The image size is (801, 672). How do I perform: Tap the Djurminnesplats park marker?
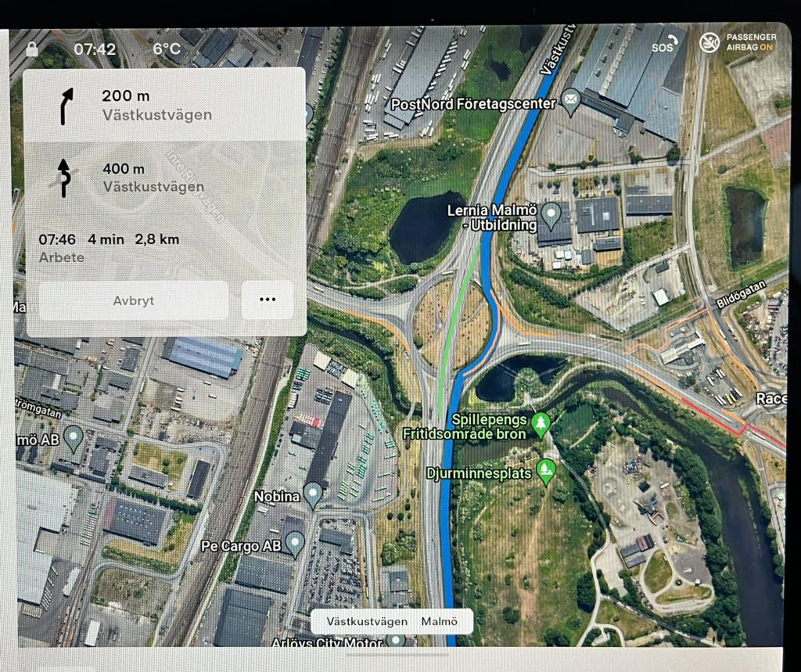545,471
